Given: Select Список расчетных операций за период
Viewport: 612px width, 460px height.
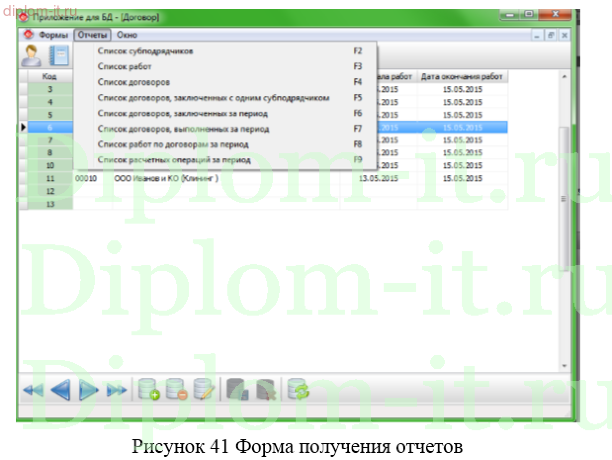Looking at the screenshot, I should click(225, 160).
